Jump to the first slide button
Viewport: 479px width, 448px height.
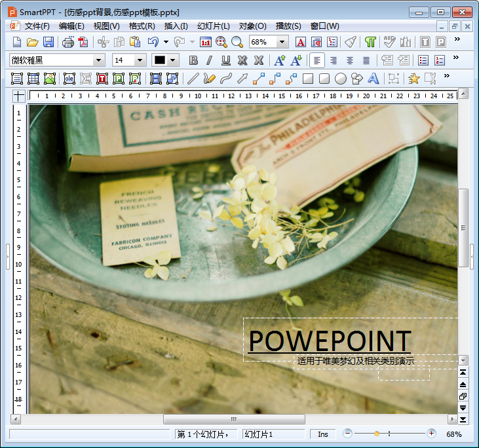coord(463,373)
